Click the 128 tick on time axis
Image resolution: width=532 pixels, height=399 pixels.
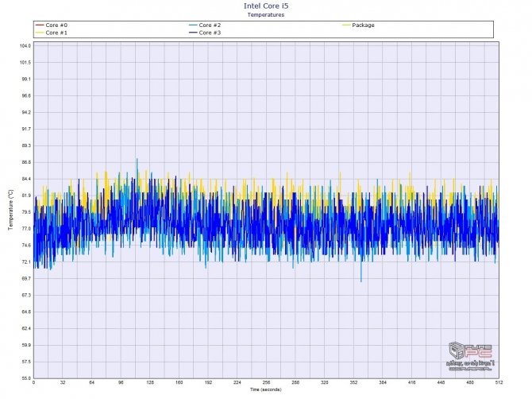(x=150, y=382)
